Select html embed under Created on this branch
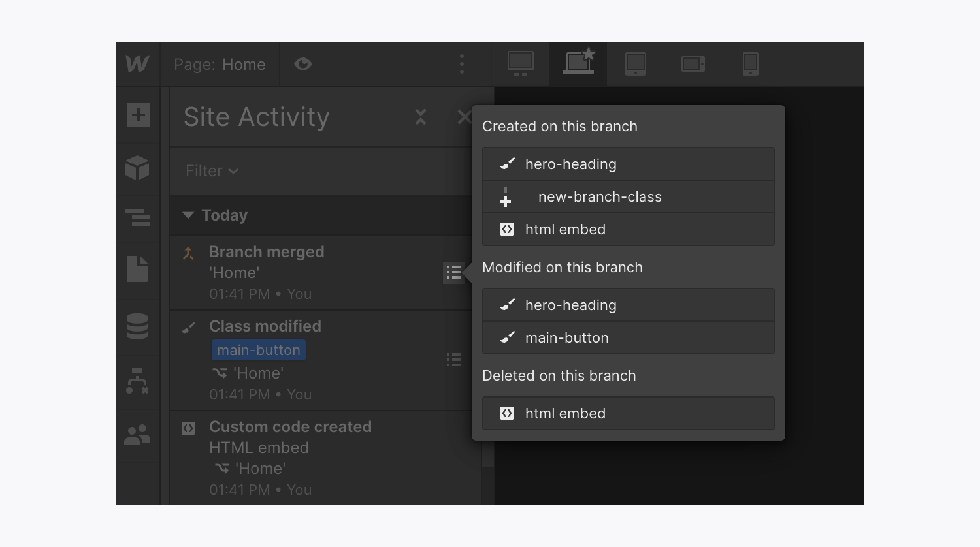 [629, 229]
